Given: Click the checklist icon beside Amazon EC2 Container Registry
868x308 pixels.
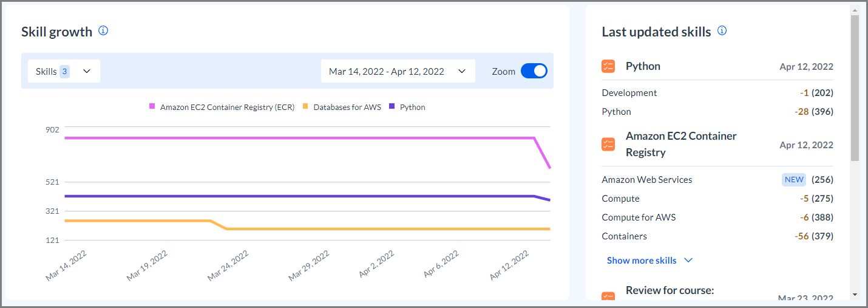Looking at the screenshot, I should point(608,144).
